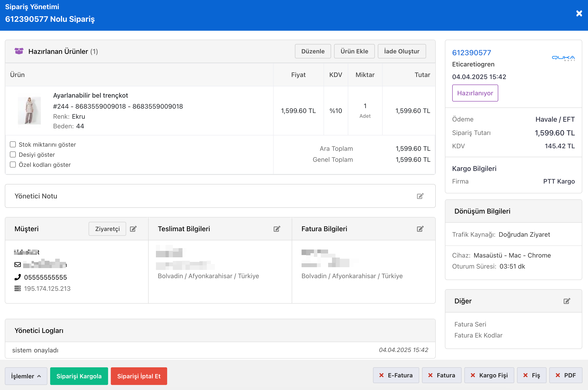Screen dimensions: 588x390
Task: Tick the Desiyi göster checkbox
Action: coord(13,154)
